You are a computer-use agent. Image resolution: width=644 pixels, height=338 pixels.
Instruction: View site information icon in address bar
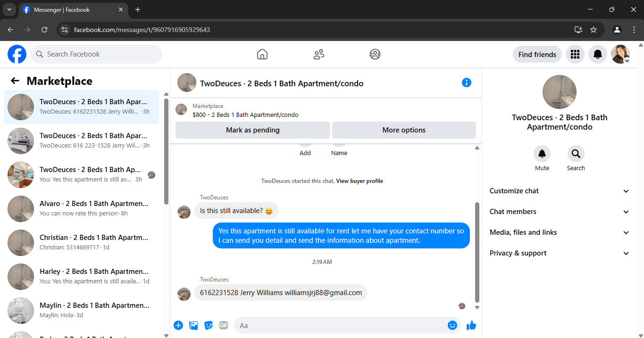pos(65,30)
